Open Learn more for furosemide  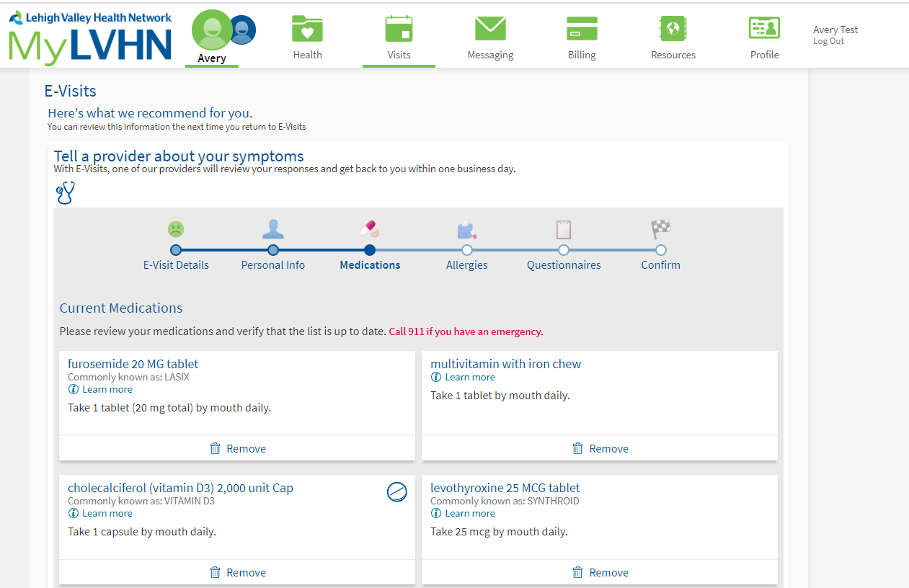pos(107,389)
